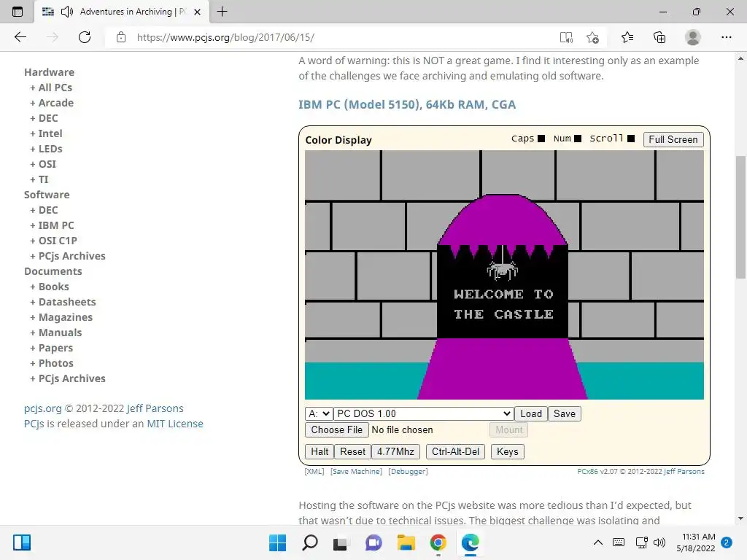Go back using browser back arrow
The width and height of the screenshot is (747, 560).
(x=20, y=37)
